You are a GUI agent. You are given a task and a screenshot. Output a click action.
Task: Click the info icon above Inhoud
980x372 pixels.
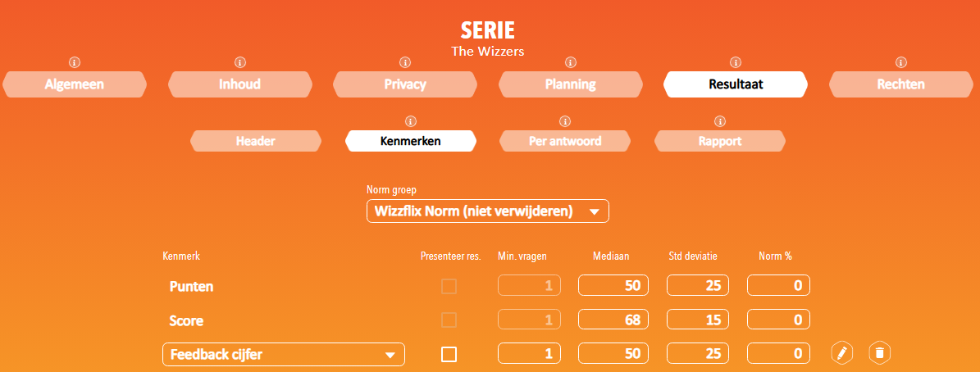tap(240, 62)
